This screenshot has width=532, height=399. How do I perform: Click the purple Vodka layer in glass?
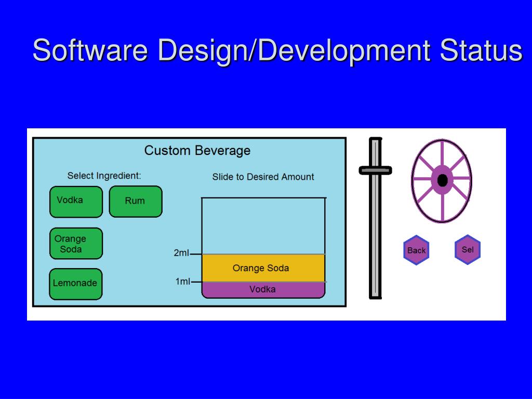[263, 290]
